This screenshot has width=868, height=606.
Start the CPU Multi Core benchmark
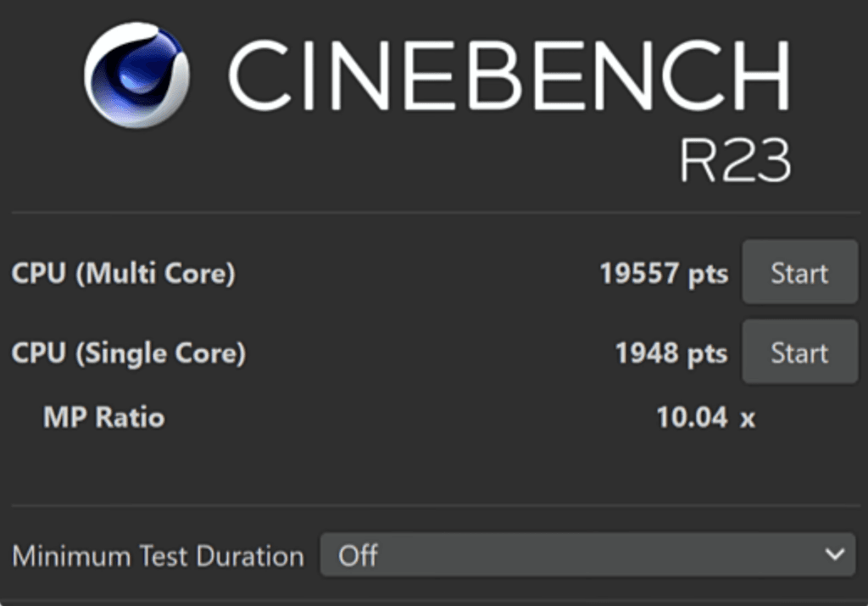(x=799, y=273)
